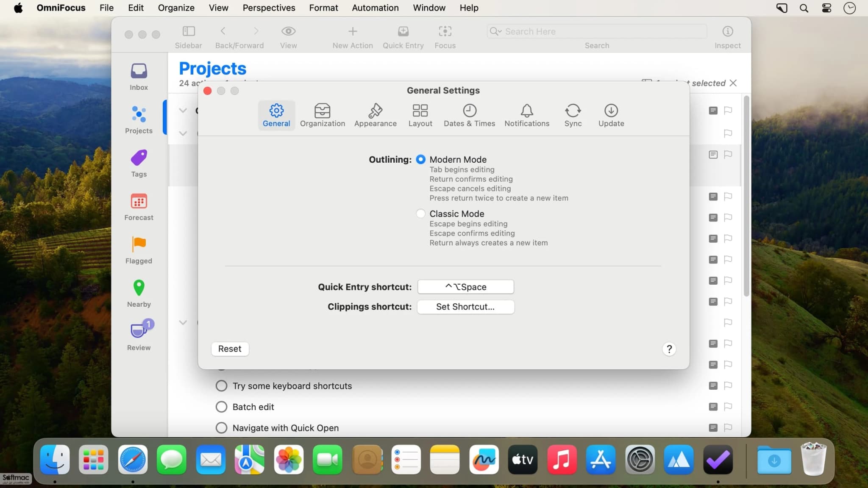Check off Navigate with Quick Open

pyautogui.click(x=221, y=427)
